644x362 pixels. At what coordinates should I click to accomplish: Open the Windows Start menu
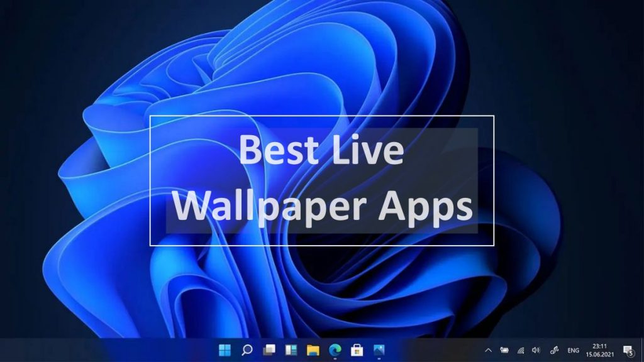225,350
